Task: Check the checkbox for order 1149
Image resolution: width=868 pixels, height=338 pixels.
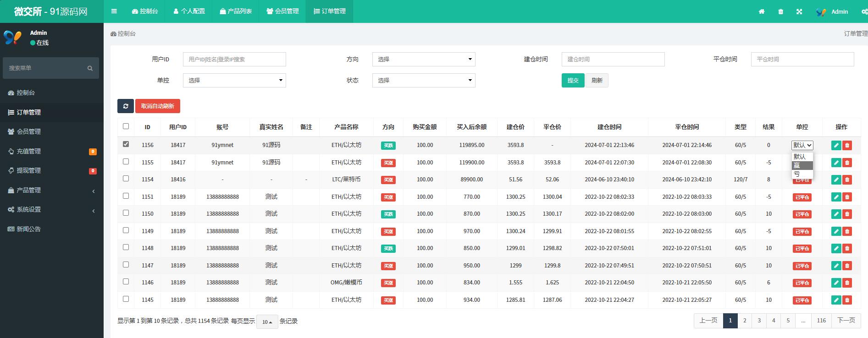Action: point(126,230)
